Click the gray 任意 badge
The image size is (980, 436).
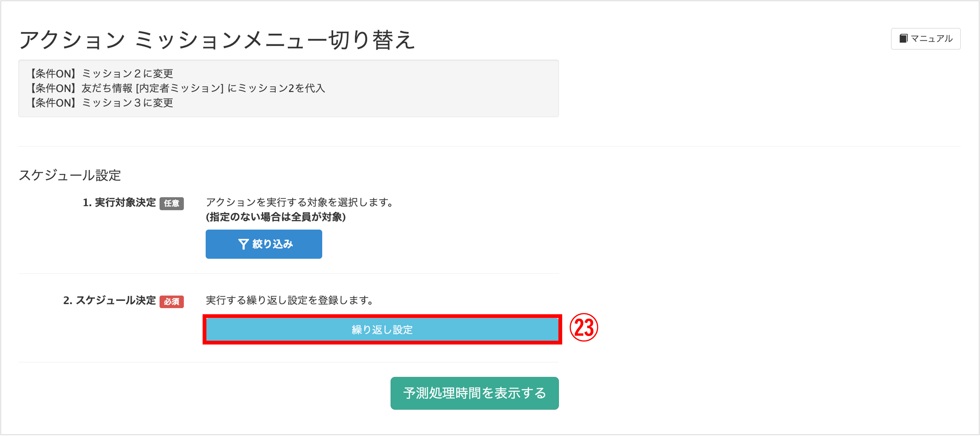point(172,203)
